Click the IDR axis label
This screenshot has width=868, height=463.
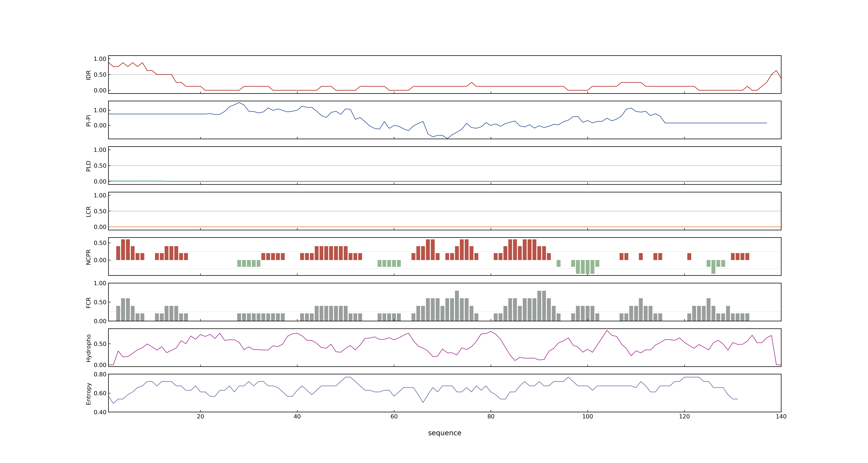(88, 75)
